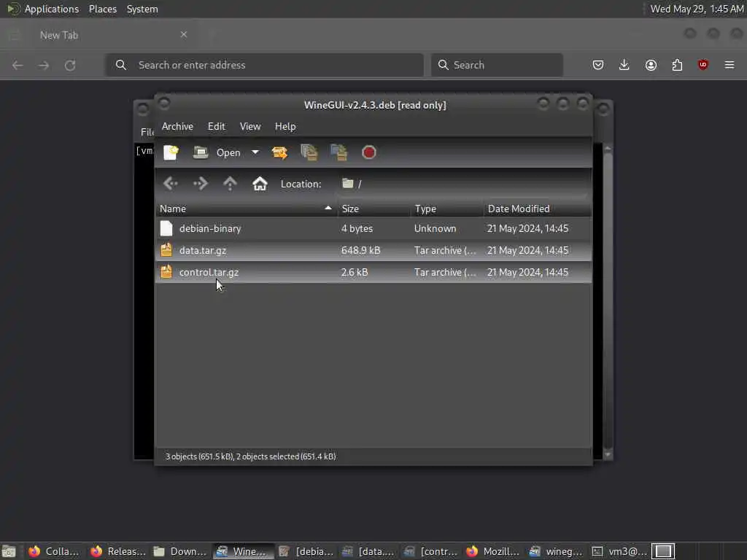Sort files by Date Modified column
Screen dimensions: 747x560
pyautogui.click(x=538, y=209)
